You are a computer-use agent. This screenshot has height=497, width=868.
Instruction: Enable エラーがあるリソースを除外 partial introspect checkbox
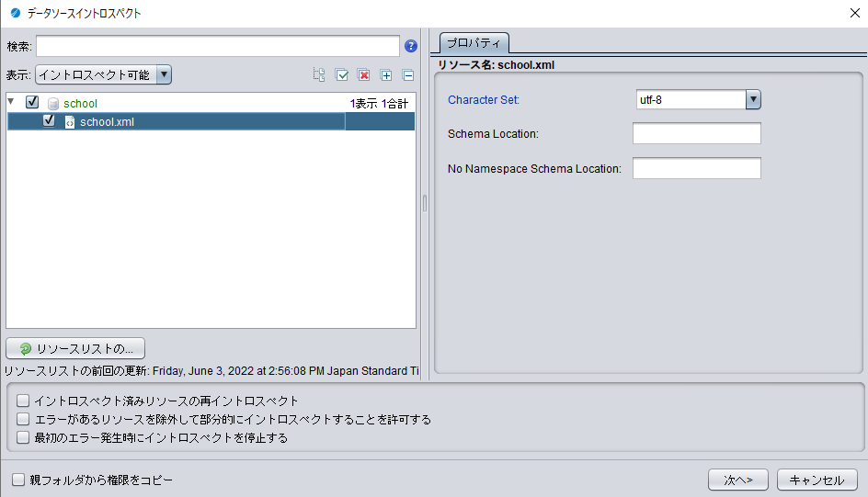pos(23,419)
